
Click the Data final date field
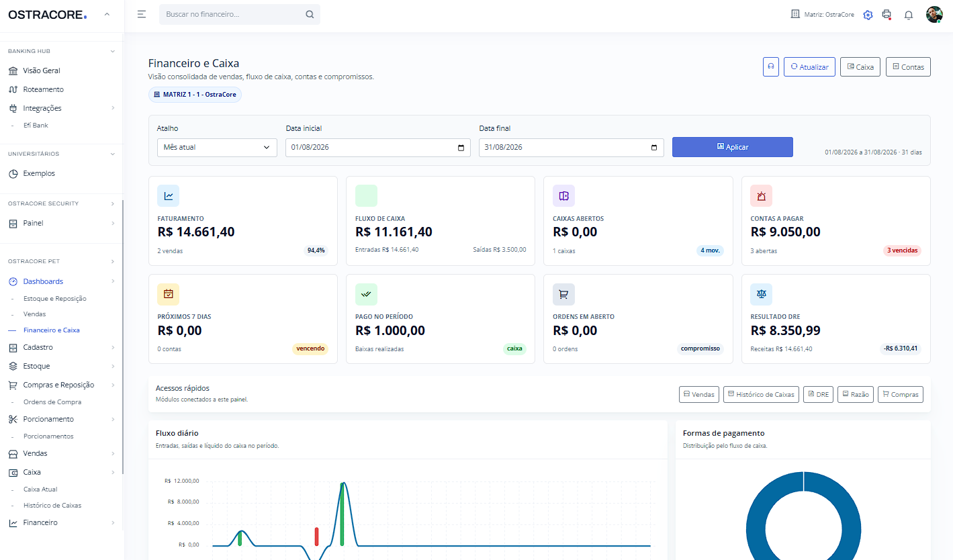pos(572,148)
